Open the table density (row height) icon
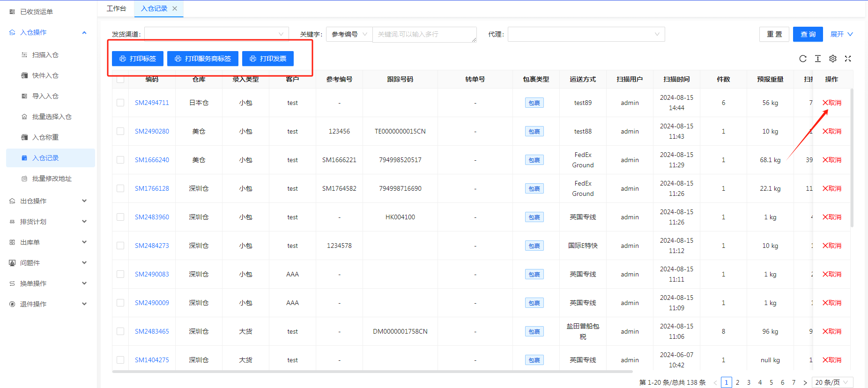This screenshot has height=388, width=868. 817,59
